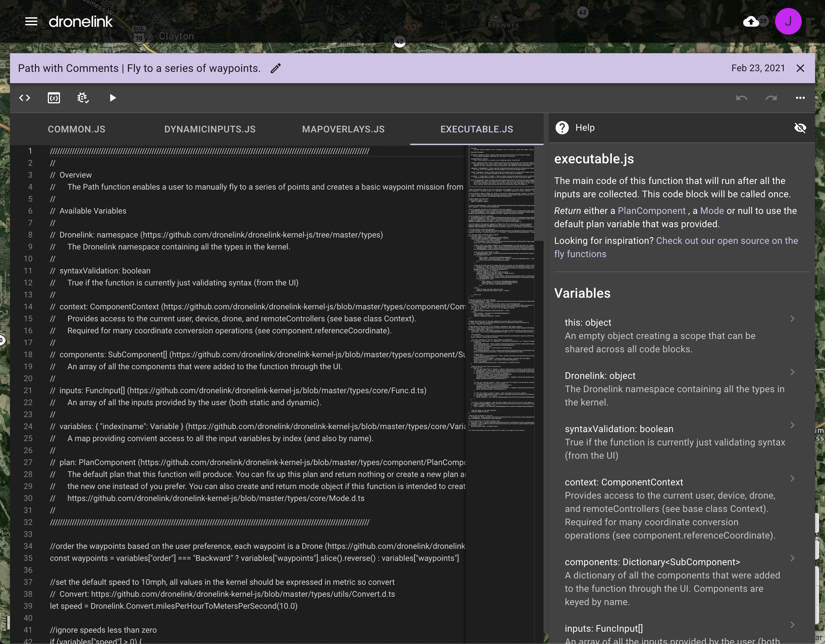Screen dimensions: 825x644
Task: Switch to the MAPOVERLAYS.JS tab
Action: pos(343,129)
